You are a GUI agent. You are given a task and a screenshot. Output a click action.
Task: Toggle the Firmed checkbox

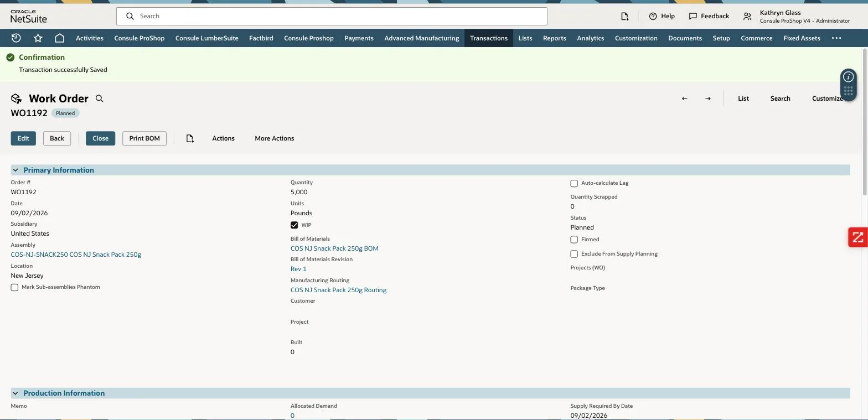pyautogui.click(x=574, y=240)
